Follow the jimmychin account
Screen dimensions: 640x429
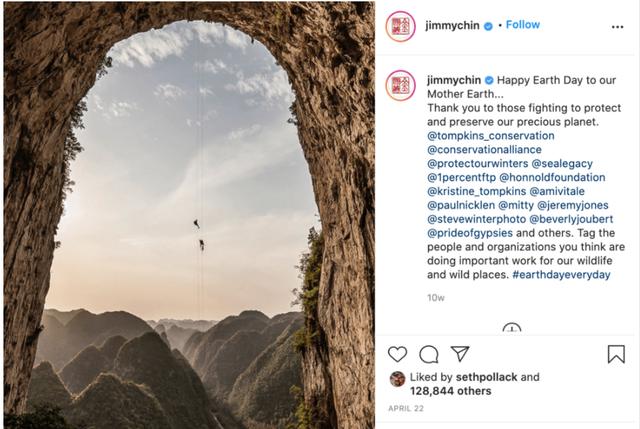[522, 25]
